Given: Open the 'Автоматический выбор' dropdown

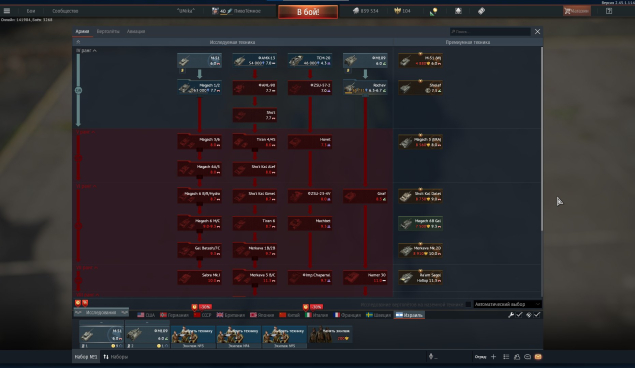Looking at the screenshot, I should [x=507, y=304].
